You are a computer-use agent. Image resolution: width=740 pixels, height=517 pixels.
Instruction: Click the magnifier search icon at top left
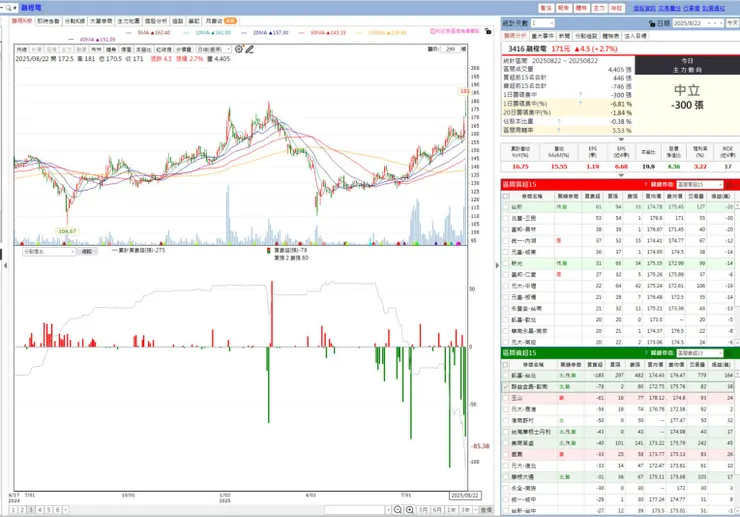tap(8, 8)
